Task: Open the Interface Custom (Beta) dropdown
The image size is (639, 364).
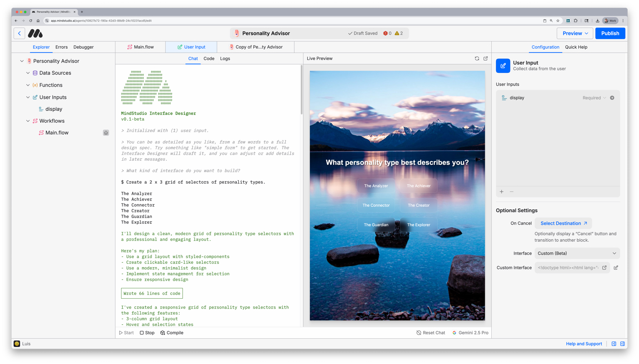Action: 577,253
